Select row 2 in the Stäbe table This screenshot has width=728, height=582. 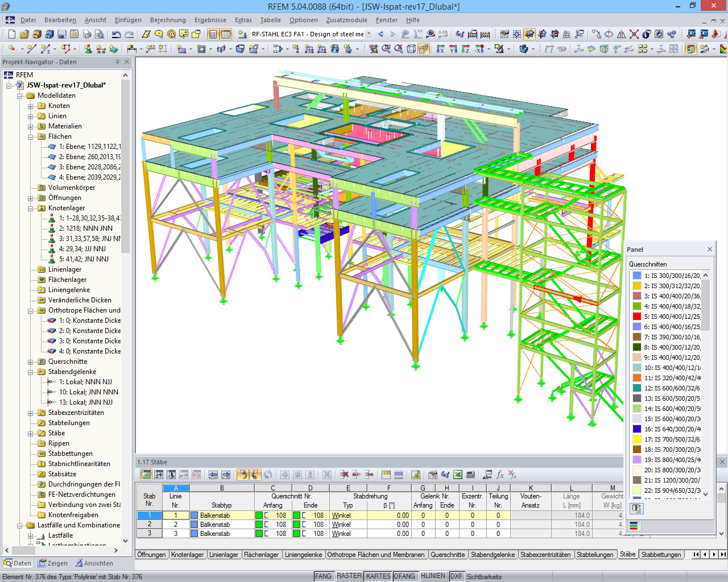pyautogui.click(x=149, y=524)
